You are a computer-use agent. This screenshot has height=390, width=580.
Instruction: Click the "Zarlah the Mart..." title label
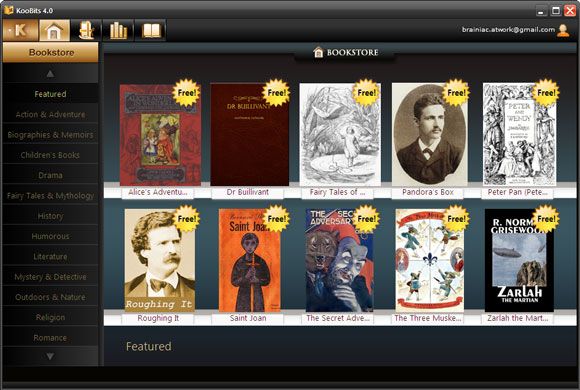517,318
